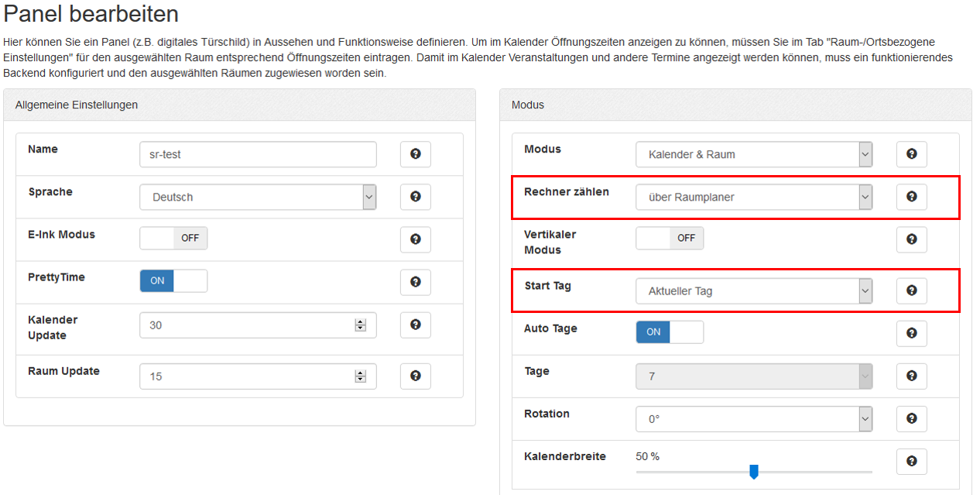Enable the E-Ink Modus switch
Image resolution: width=980 pixels, height=495 pixels.
(173, 239)
